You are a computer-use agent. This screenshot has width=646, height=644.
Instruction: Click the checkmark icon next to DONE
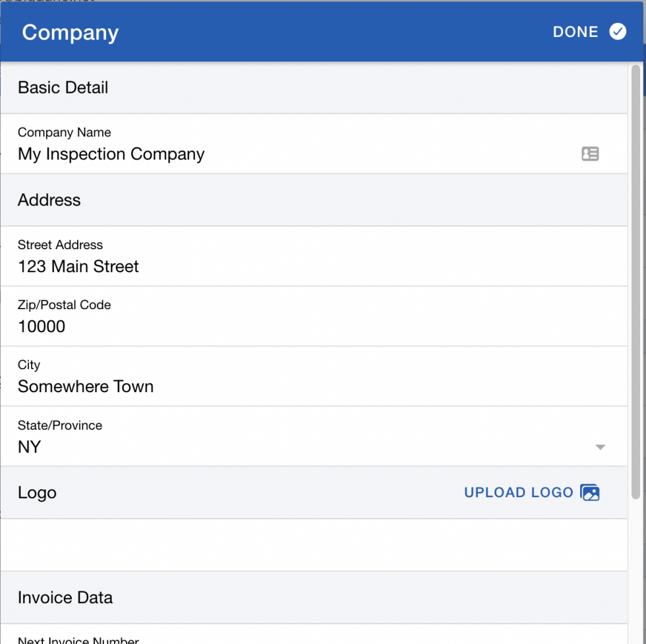(x=617, y=31)
